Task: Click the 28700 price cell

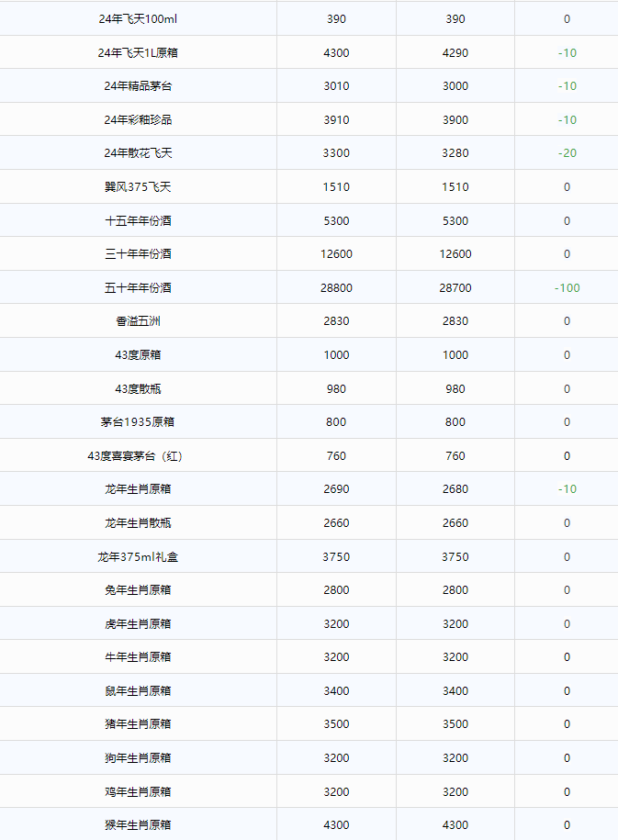Action: 455,288
